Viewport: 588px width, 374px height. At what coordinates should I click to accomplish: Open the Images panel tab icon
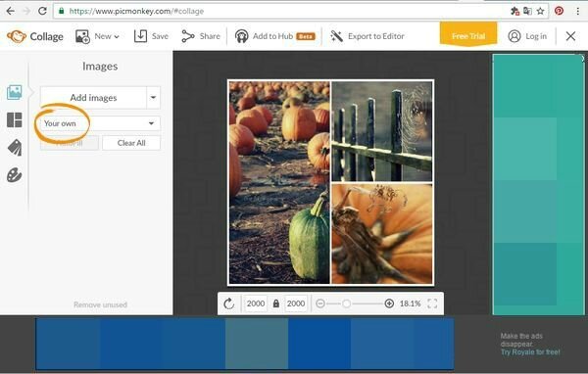[15, 92]
